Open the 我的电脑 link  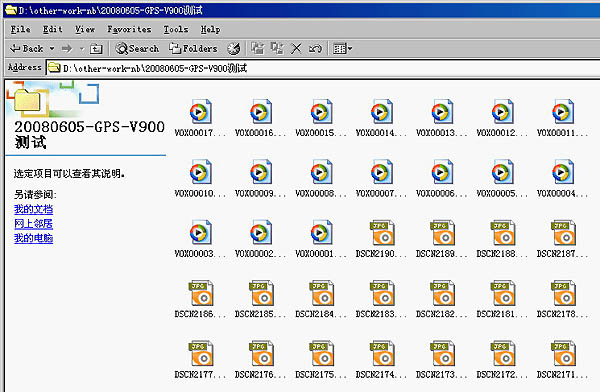point(33,238)
